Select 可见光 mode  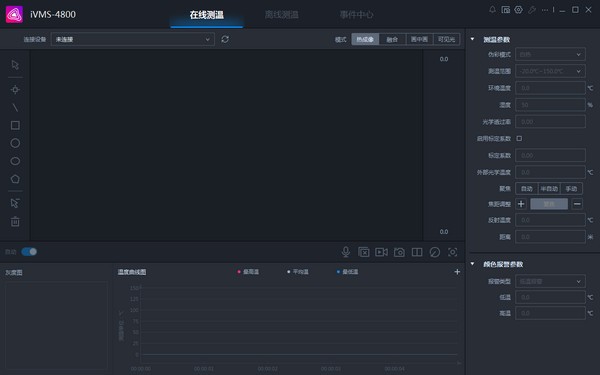[447, 39]
